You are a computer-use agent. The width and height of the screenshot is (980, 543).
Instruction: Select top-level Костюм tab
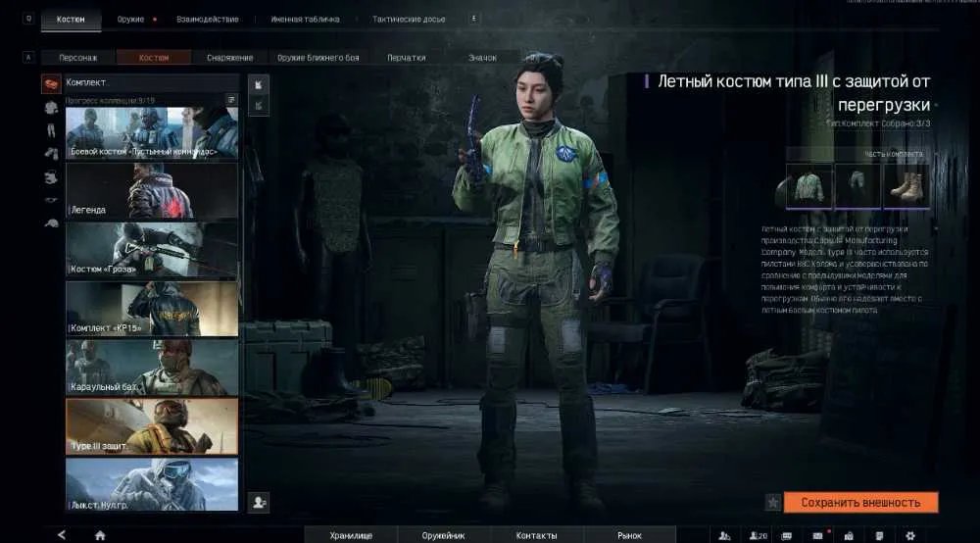click(71, 20)
